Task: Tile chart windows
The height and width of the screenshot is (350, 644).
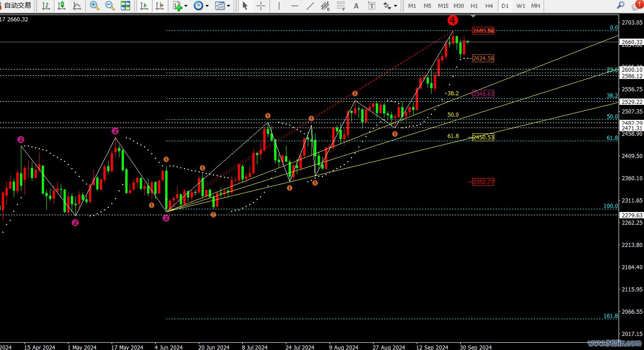Action: (125, 6)
